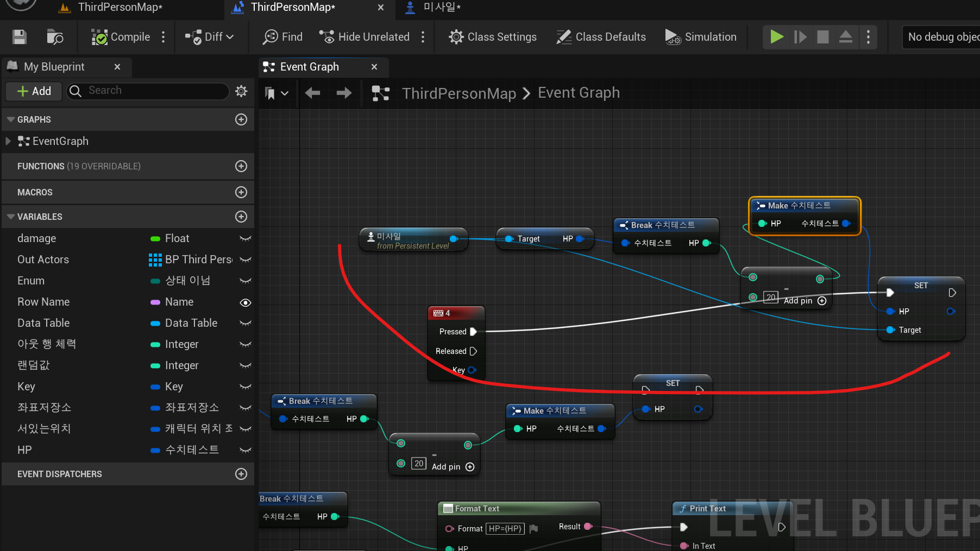Image resolution: width=980 pixels, height=551 pixels.
Task: Open the graph bookmarks dropdown
Action: pyautogui.click(x=277, y=93)
